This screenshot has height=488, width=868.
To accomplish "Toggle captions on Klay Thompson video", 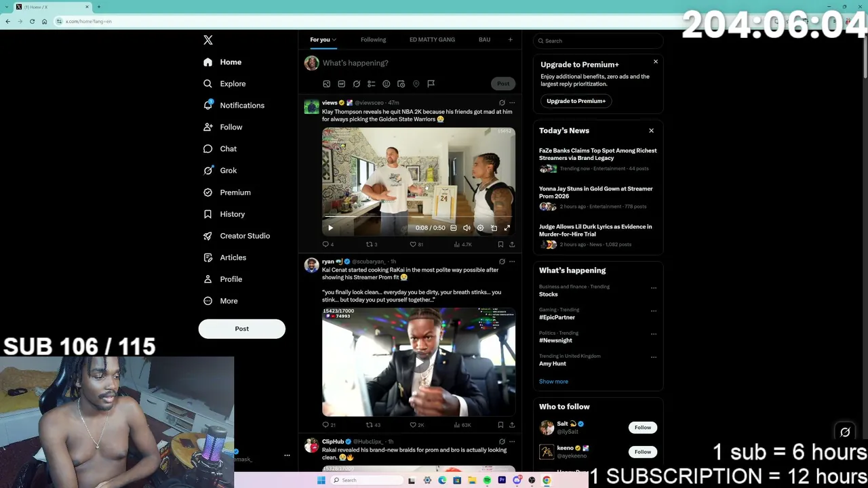I will pos(454,228).
